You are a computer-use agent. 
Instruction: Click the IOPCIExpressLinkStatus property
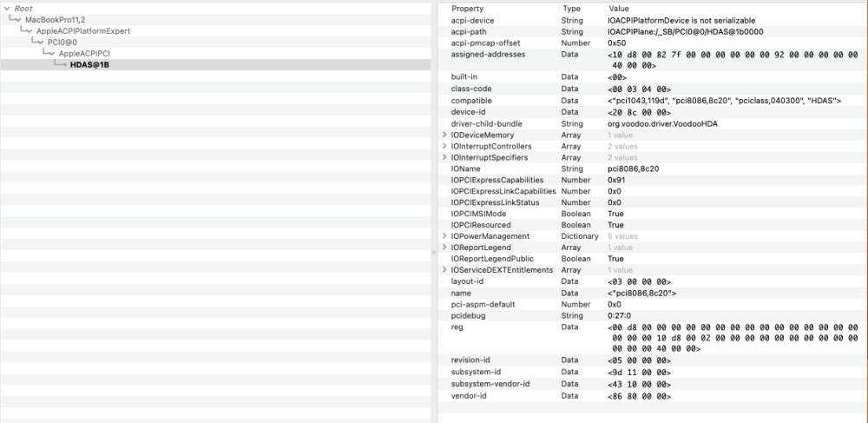point(496,202)
